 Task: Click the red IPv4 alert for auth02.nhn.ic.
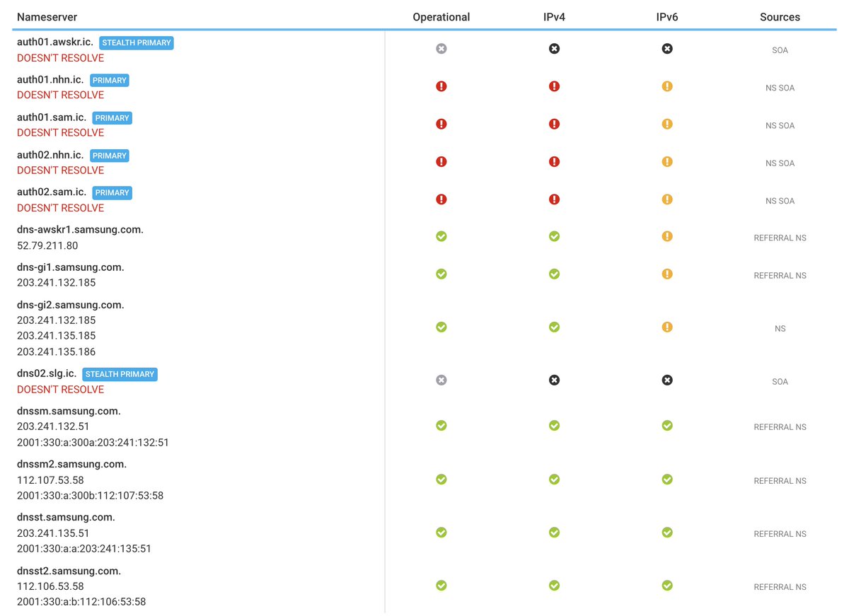coord(554,161)
